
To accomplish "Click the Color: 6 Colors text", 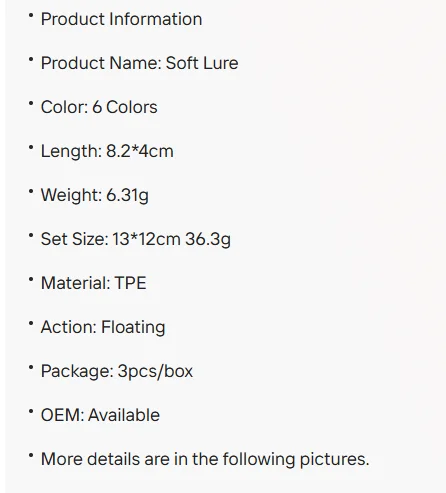I will tap(99, 107).
